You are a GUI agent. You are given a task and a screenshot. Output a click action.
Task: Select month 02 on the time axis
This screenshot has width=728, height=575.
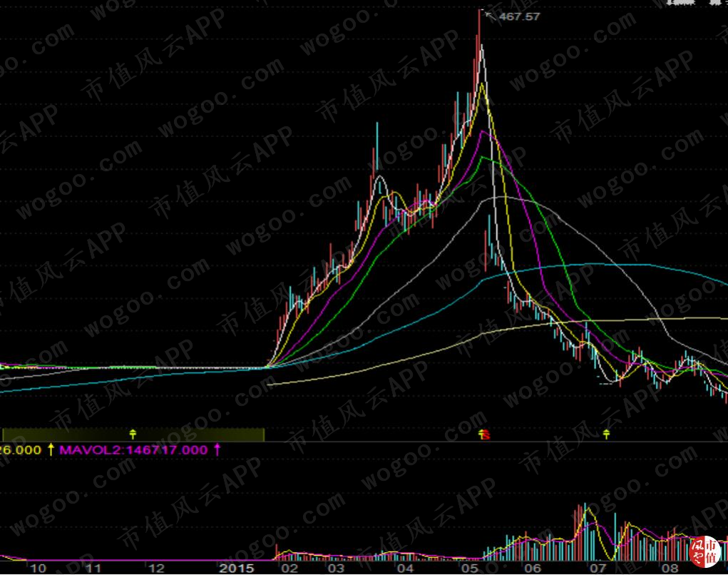click(289, 568)
